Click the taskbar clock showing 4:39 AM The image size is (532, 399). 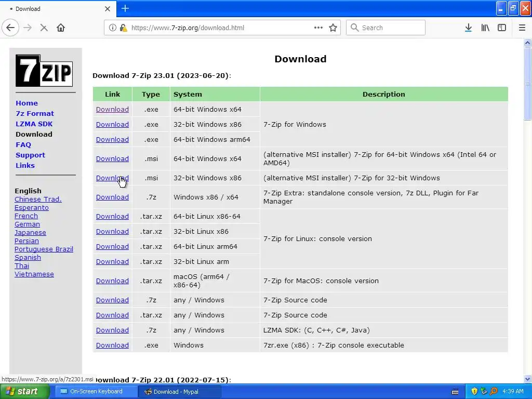point(513,392)
